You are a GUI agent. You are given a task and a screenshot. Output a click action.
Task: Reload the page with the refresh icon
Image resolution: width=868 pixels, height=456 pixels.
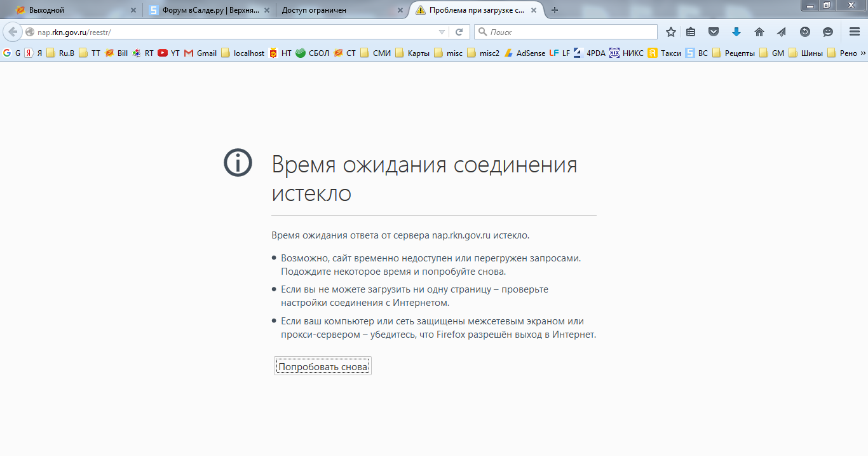pos(459,32)
